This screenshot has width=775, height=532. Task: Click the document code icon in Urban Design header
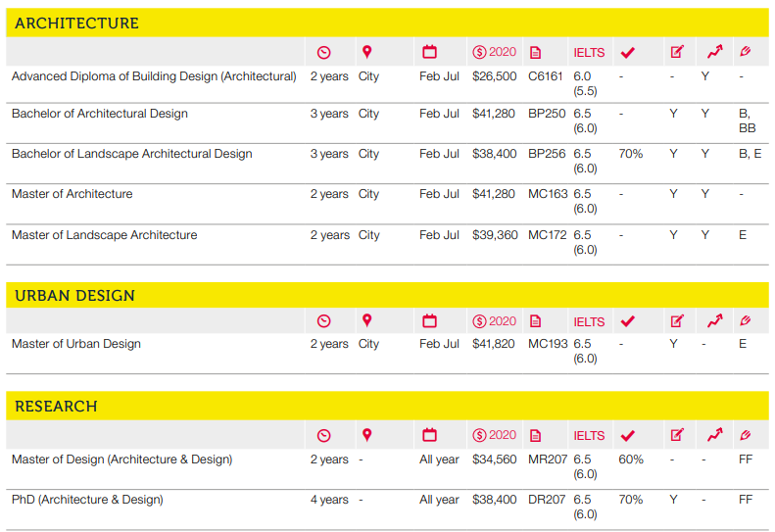click(x=535, y=321)
